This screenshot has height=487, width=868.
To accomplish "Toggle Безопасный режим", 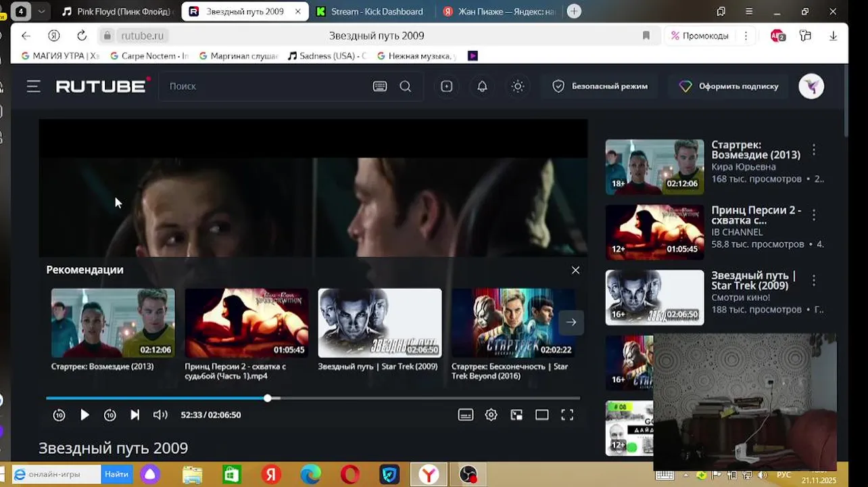I will coord(600,87).
